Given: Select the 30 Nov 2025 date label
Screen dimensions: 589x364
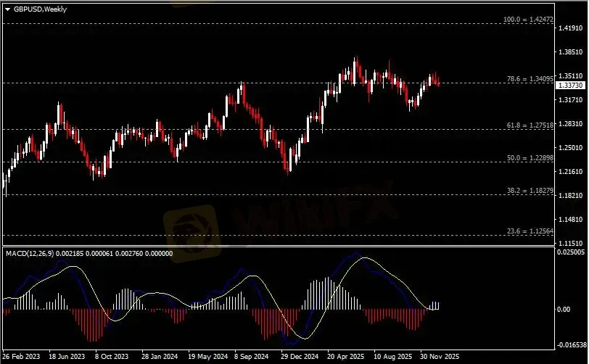Looking at the screenshot, I should coord(440,357).
